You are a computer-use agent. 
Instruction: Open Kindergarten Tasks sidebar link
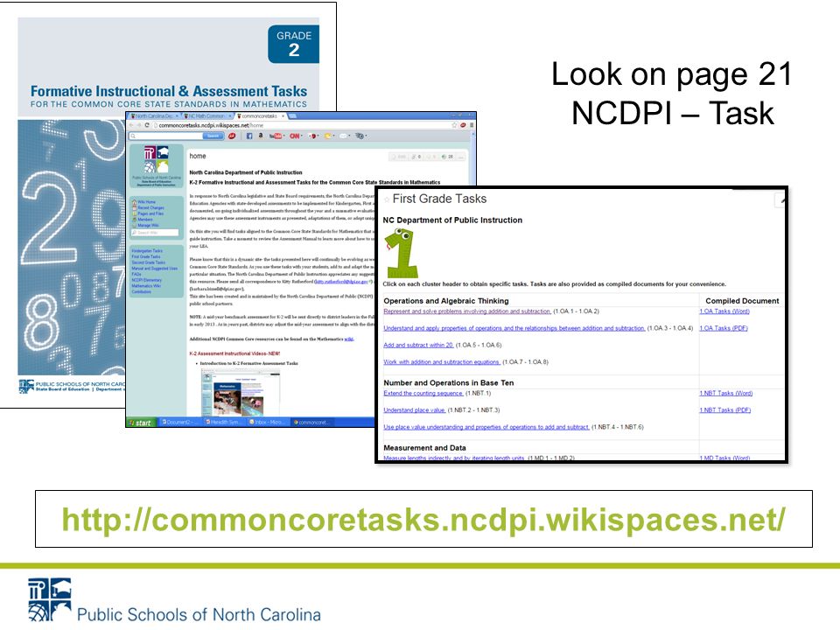click(x=147, y=251)
